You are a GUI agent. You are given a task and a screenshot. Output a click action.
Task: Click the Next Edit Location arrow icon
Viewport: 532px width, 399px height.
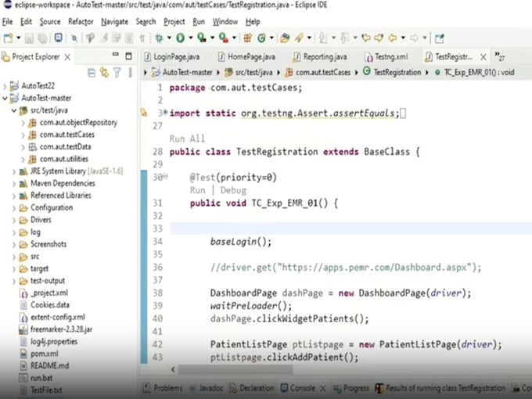(x=379, y=38)
